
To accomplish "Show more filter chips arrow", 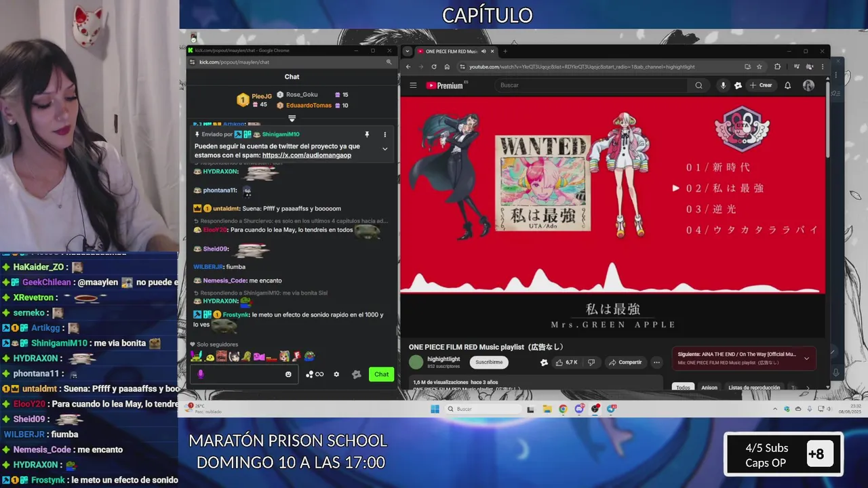I will point(807,388).
